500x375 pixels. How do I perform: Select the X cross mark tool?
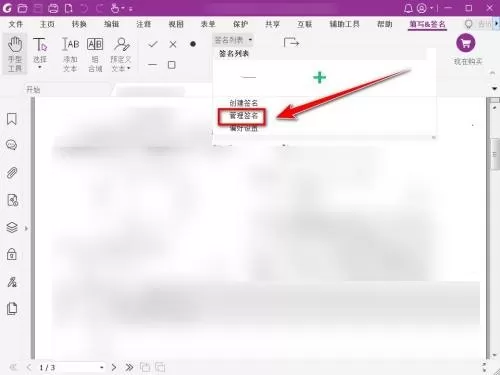pyautogui.click(x=173, y=44)
